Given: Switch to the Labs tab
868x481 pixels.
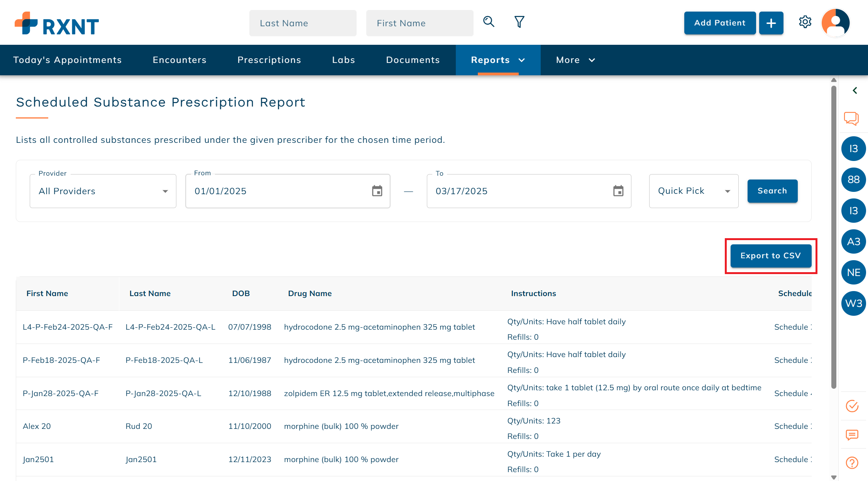Looking at the screenshot, I should pos(343,60).
